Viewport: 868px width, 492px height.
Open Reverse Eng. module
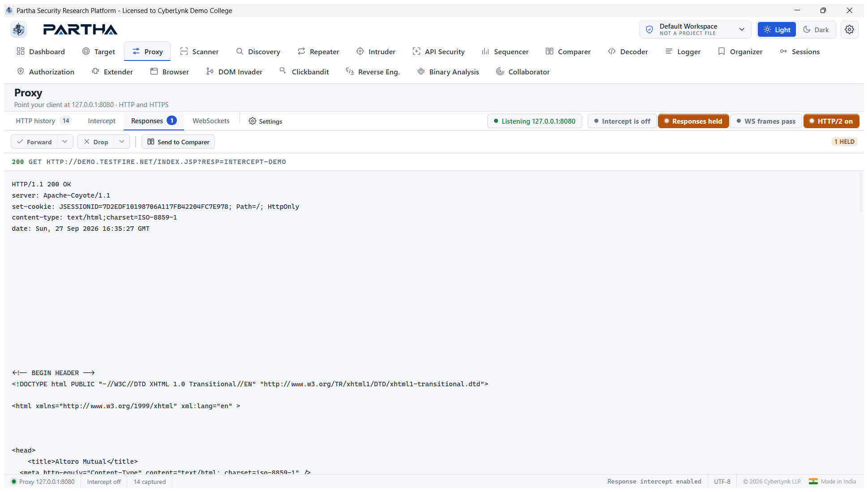(x=373, y=72)
